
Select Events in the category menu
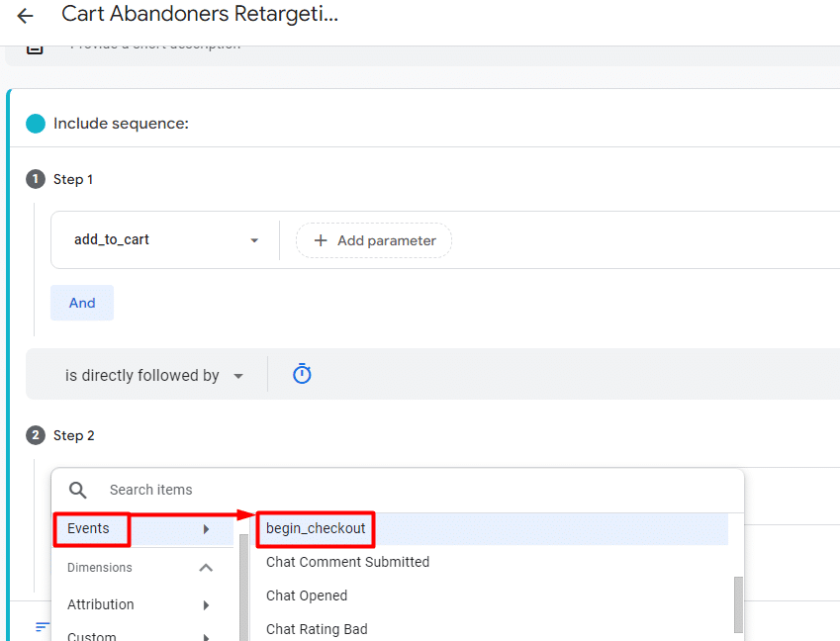tap(89, 528)
